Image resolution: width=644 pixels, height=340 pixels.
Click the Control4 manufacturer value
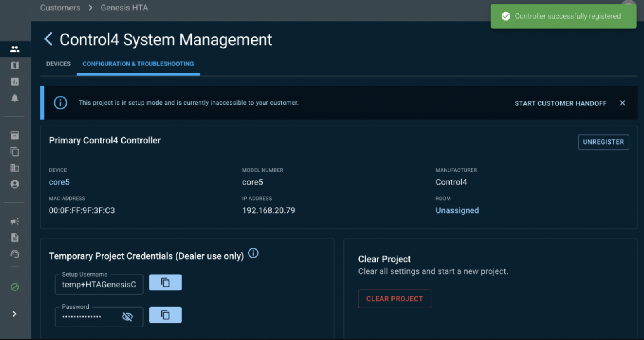point(451,182)
